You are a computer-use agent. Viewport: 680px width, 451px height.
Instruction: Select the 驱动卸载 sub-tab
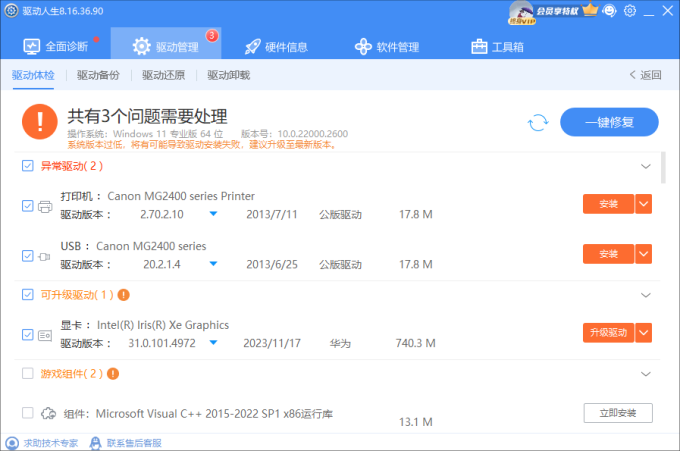[x=229, y=75]
